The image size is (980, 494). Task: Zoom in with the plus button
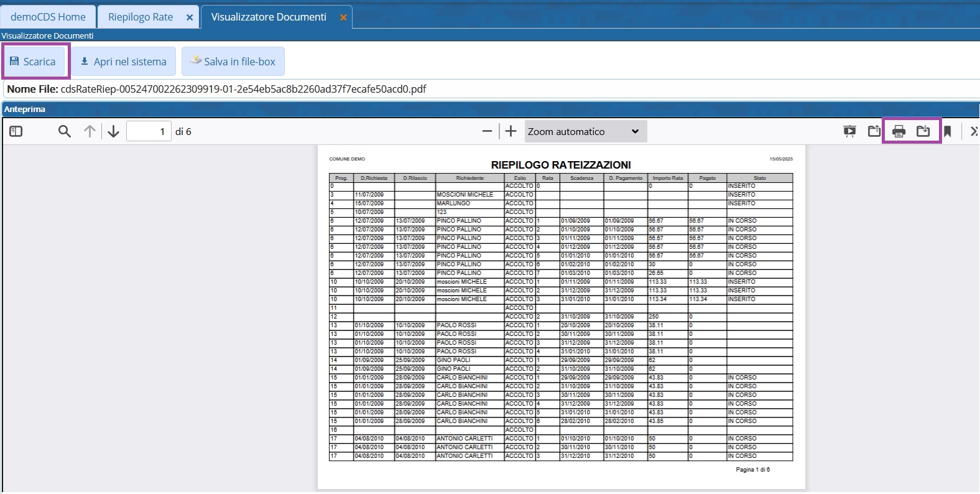pos(511,131)
